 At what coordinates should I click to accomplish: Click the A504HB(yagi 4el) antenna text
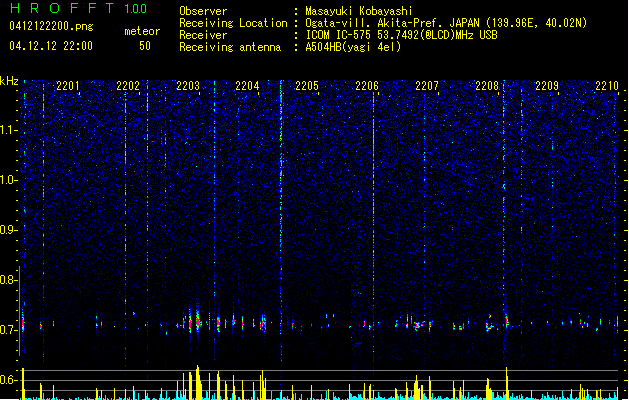pyautogui.click(x=353, y=47)
